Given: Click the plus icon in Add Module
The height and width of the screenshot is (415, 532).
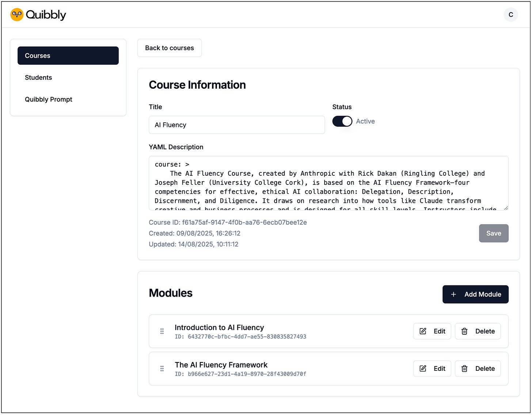Looking at the screenshot, I should (x=453, y=294).
